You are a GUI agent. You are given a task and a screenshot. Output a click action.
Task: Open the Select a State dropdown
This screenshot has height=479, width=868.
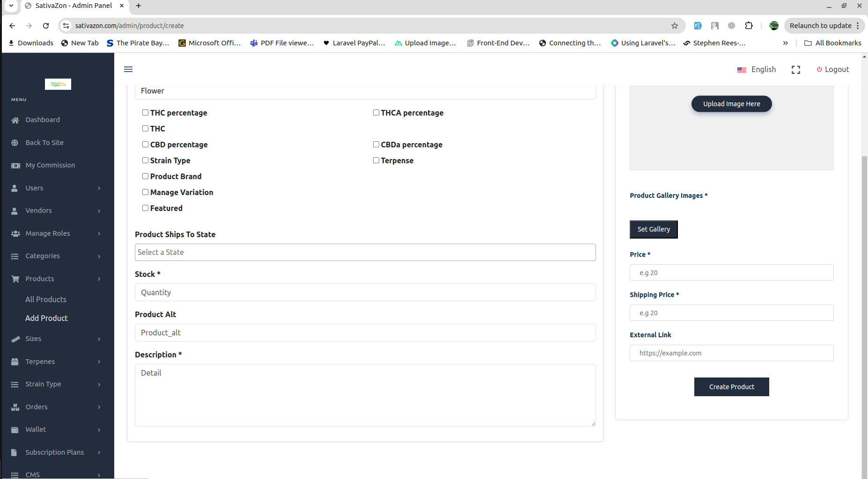365,253
